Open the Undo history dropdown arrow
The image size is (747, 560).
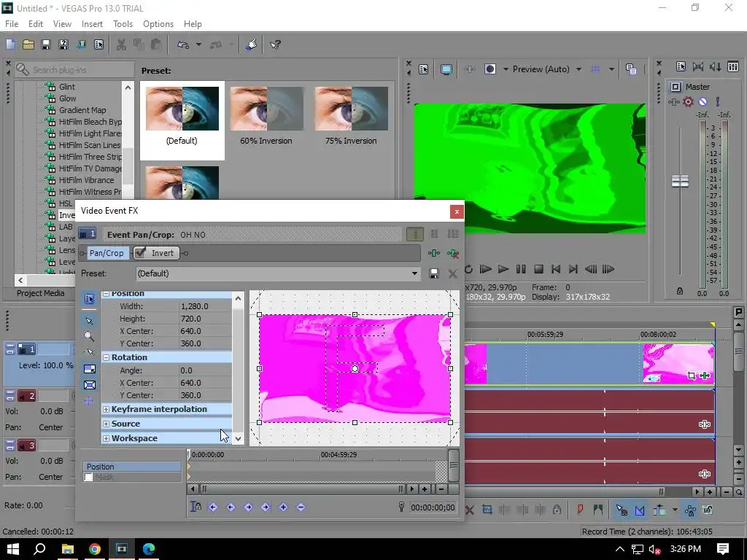point(198,44)
